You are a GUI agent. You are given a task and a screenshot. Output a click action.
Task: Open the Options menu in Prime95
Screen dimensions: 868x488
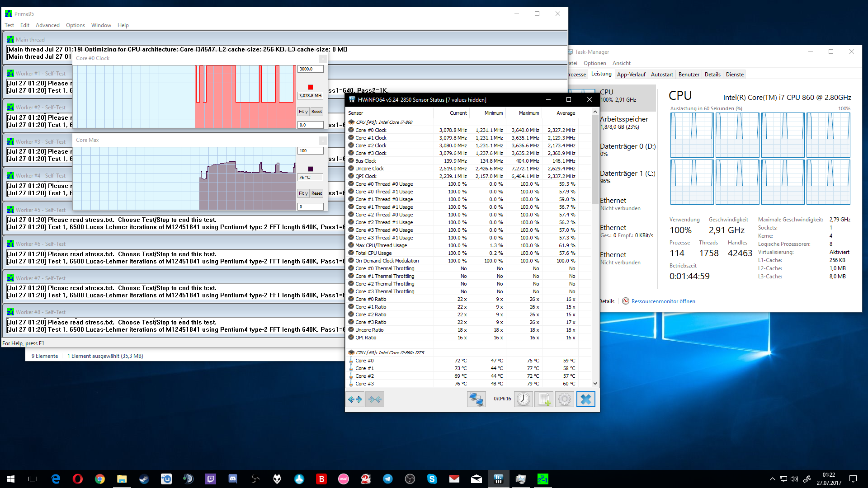[75, 25]
